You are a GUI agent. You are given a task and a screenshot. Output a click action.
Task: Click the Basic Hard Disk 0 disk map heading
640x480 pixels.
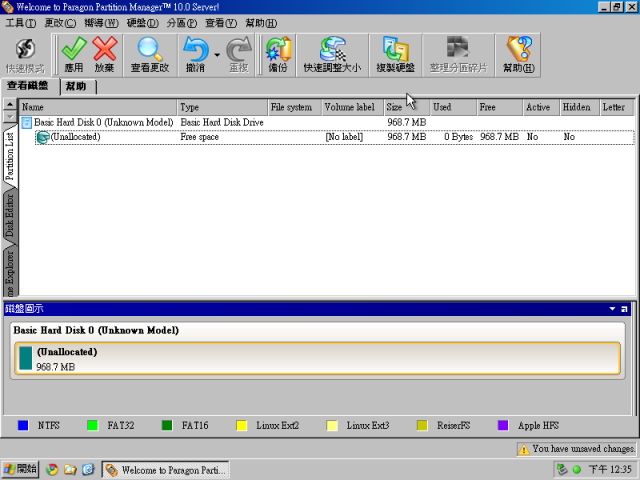96,330
